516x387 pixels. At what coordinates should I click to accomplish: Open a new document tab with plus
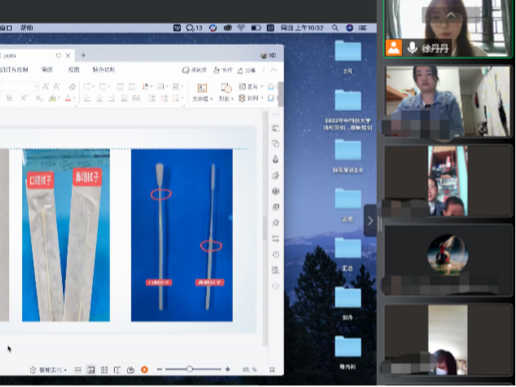83,55
